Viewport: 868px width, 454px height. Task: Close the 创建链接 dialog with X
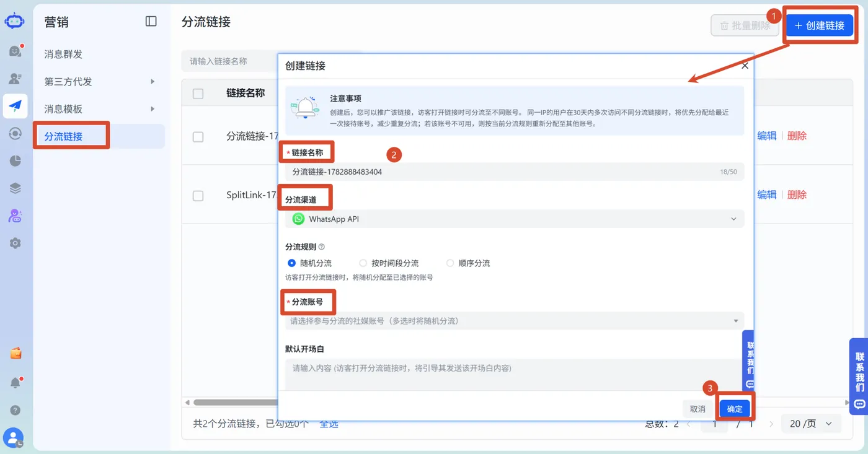pos(745,65)
